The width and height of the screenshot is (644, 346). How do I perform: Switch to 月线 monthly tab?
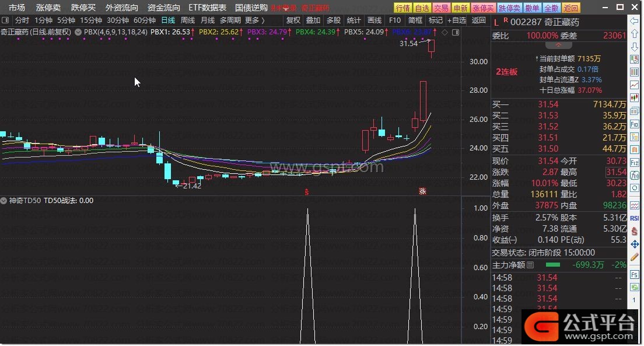click(x=208, y=20)
